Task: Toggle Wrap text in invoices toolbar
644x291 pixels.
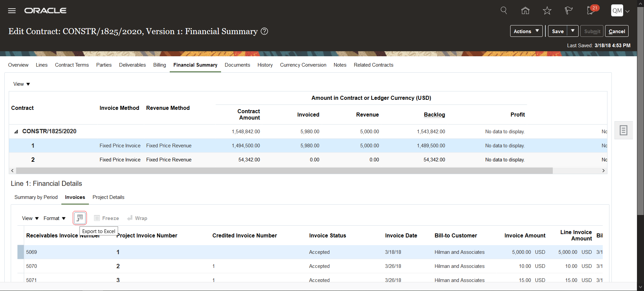Action: point(137,218)
